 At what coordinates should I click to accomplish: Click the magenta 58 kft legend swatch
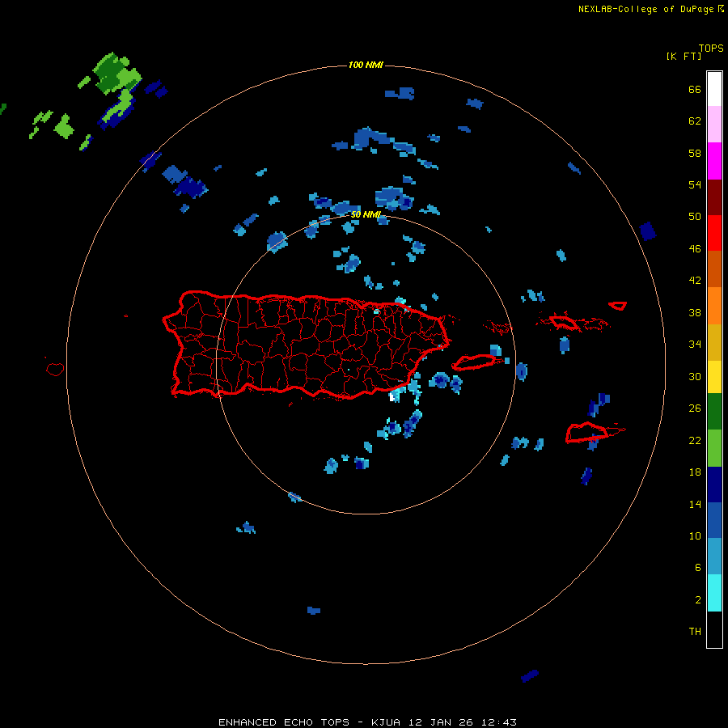714,161
